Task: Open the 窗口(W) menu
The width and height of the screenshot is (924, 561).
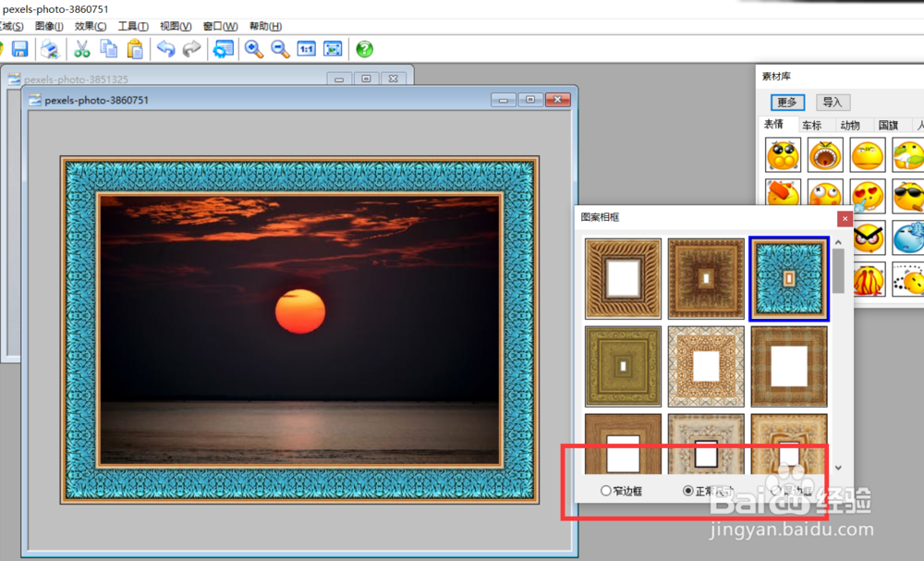Action: click(221, 26)
